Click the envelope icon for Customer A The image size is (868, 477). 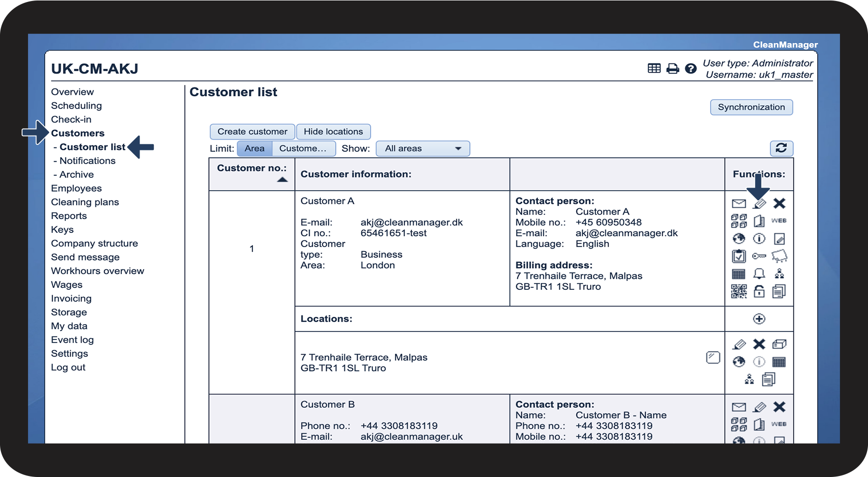click(x=738, y=203)
